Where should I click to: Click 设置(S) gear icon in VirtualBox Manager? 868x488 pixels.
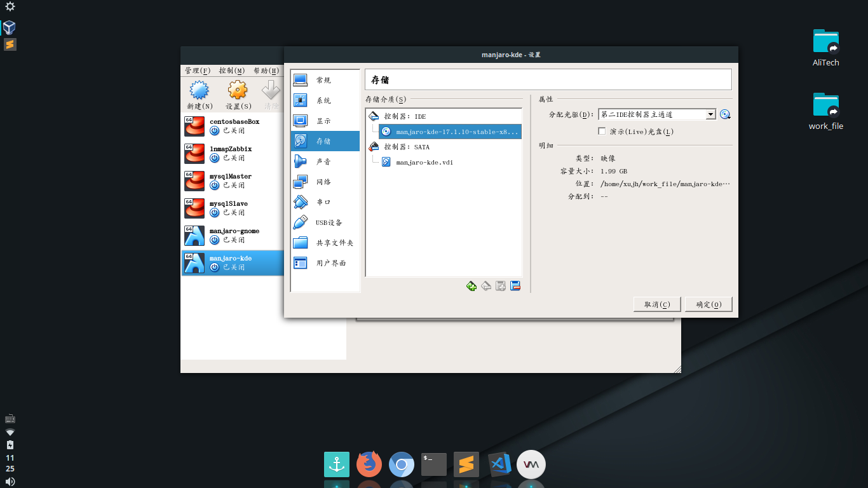click(238, 95)
